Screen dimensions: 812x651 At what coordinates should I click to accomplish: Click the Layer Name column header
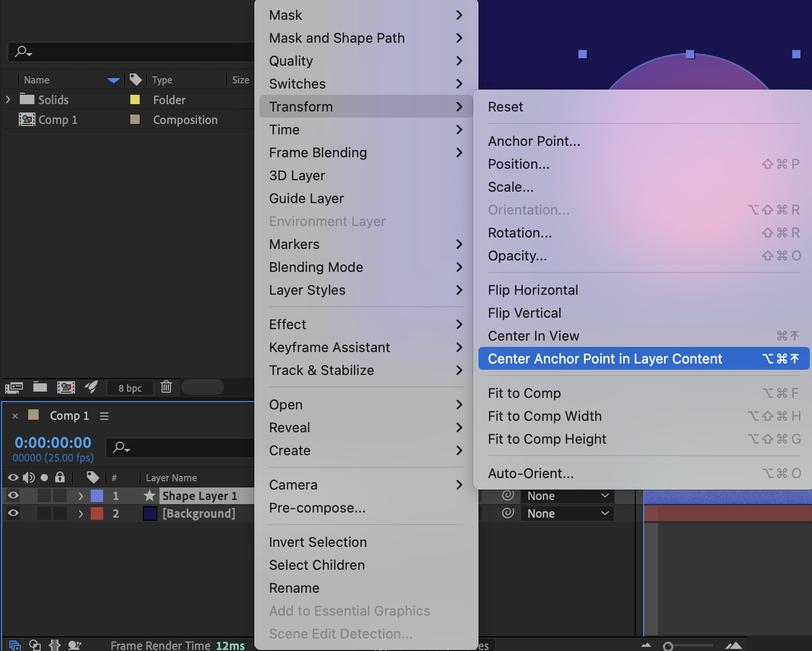pos(171,478)
